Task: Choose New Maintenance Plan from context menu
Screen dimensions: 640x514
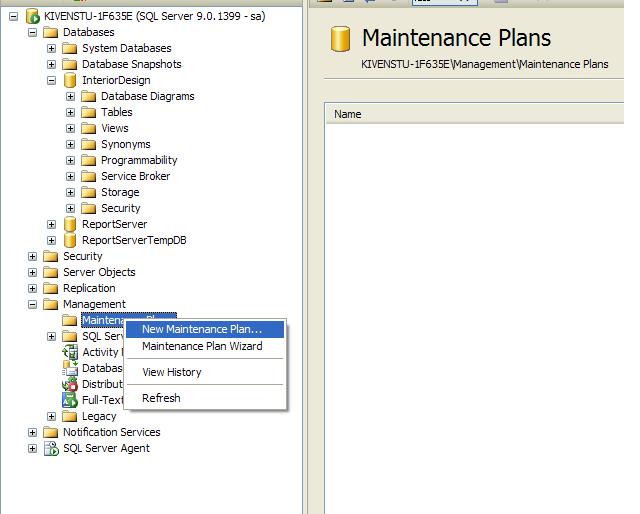Action: pos(202,329)
